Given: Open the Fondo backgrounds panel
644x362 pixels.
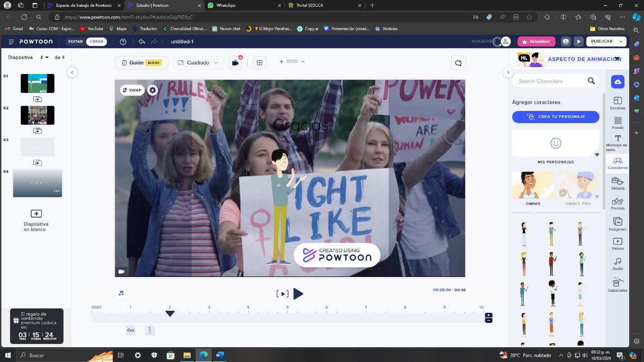Looking at the screenshot, I should (618, 123).
